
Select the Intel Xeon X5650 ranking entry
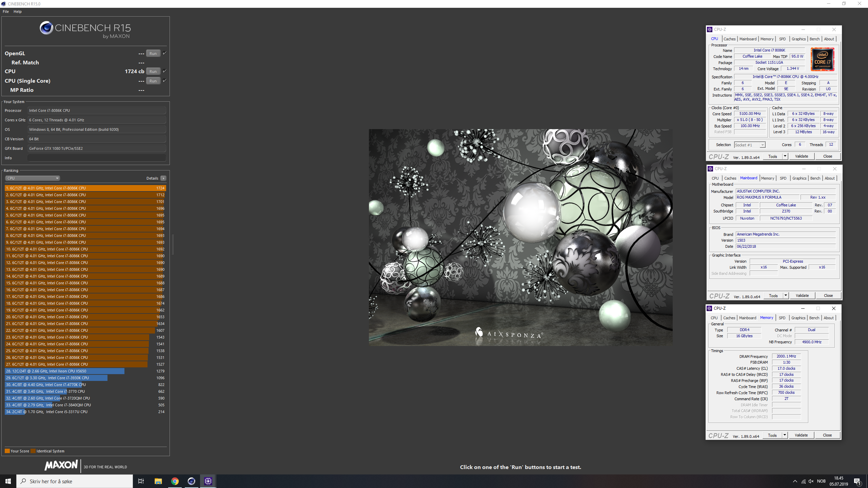[85, 371]
